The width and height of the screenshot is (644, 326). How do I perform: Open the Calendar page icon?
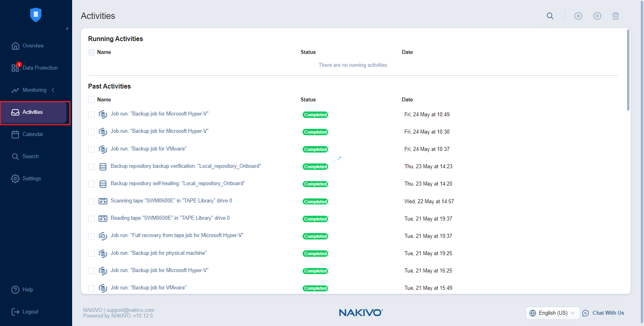(15, 134)
